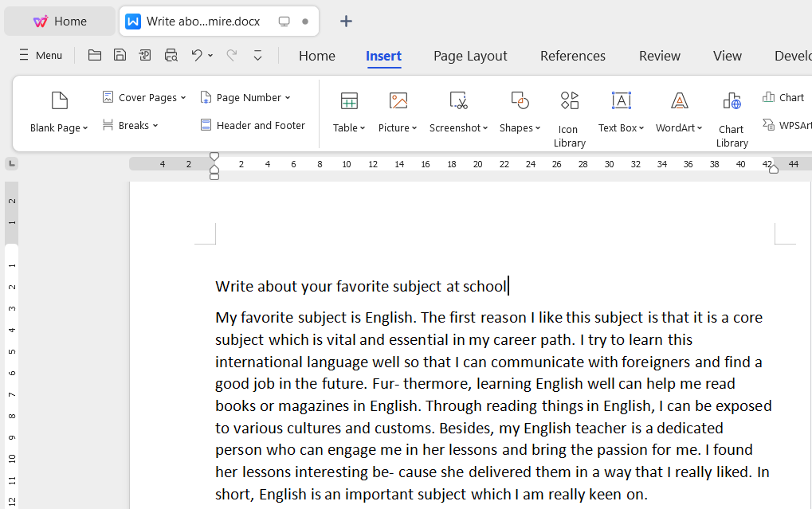Click the Chart button
The image size is (812, 509).
point(783,97)
